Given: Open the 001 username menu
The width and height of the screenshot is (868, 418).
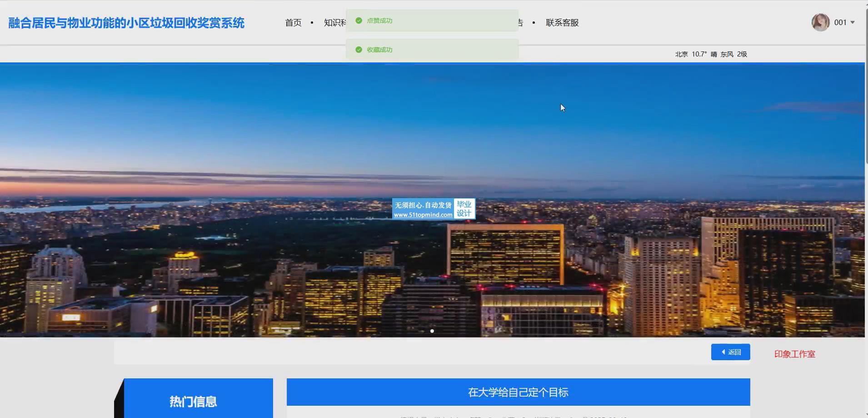Looking at the screenshot, I should 840,22.
